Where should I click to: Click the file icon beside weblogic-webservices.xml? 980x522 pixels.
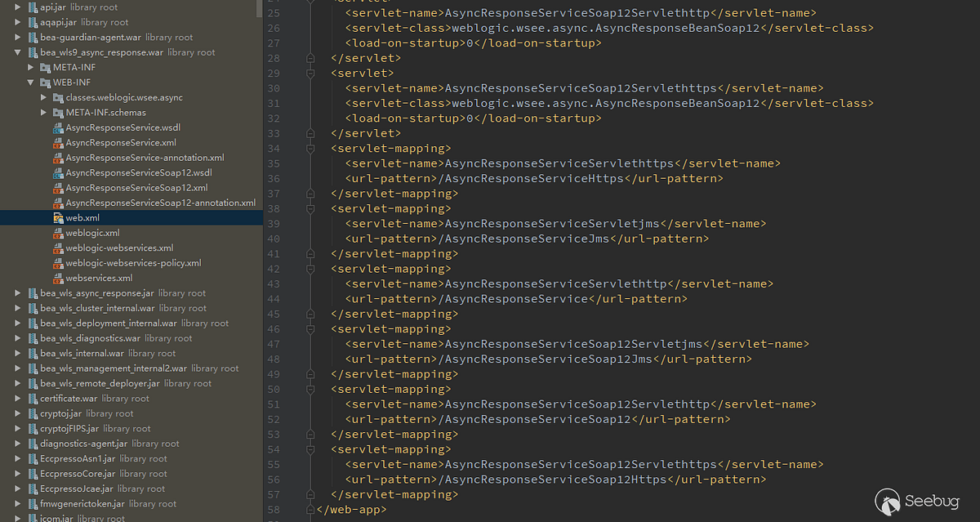pos(57,248)
